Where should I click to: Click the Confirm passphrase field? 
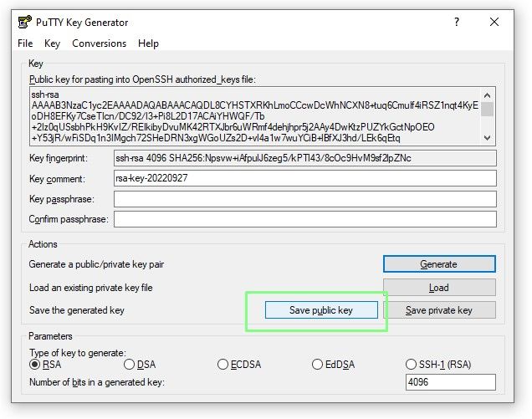click(304, 220)
